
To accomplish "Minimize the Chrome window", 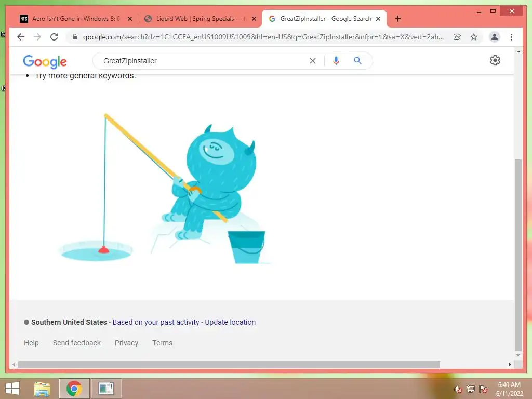I will click(478, 11).
